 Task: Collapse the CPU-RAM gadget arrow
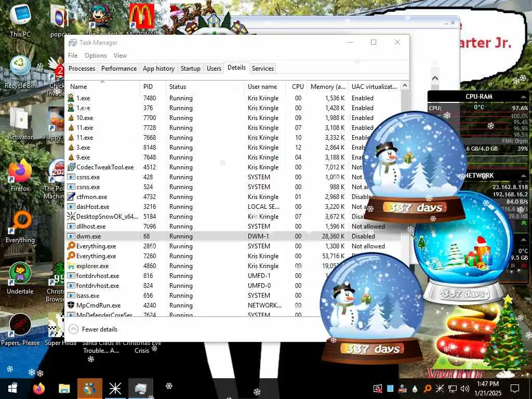click(x=523, y=97)
